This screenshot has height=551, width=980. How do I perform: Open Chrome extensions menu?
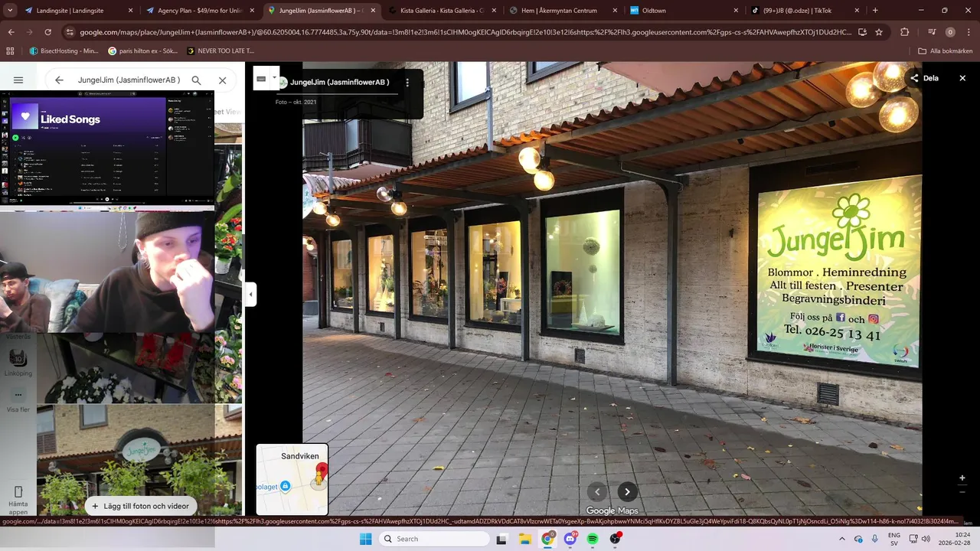(905, 32)
